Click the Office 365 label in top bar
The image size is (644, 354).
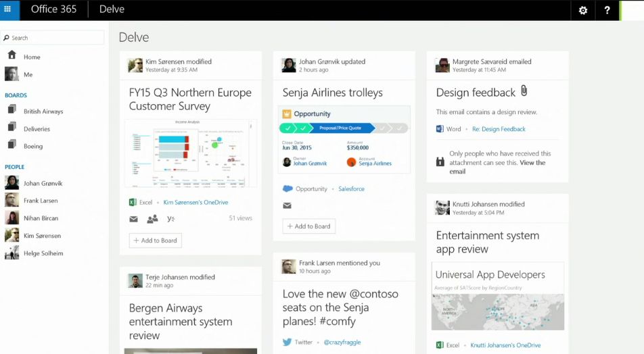[x=54, y=9]
